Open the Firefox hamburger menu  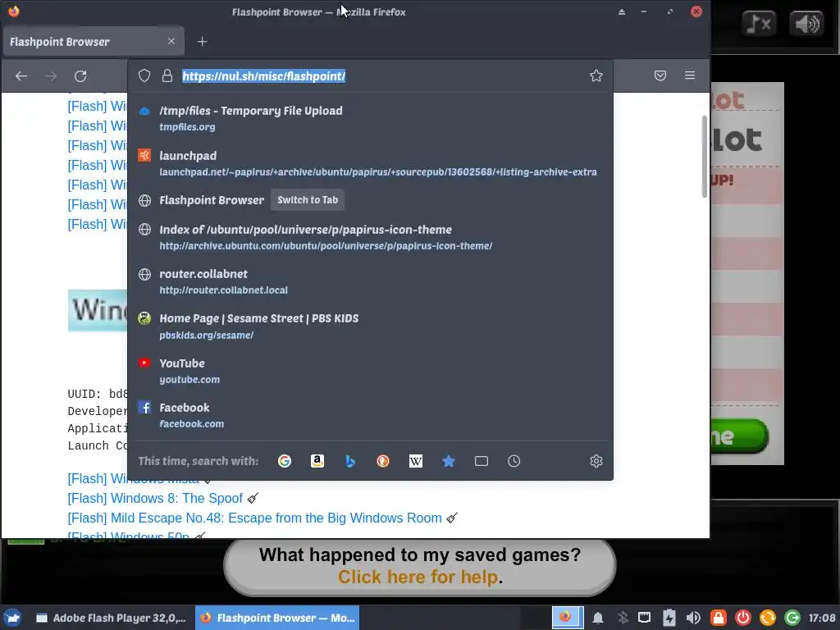(x=690, y=75)
